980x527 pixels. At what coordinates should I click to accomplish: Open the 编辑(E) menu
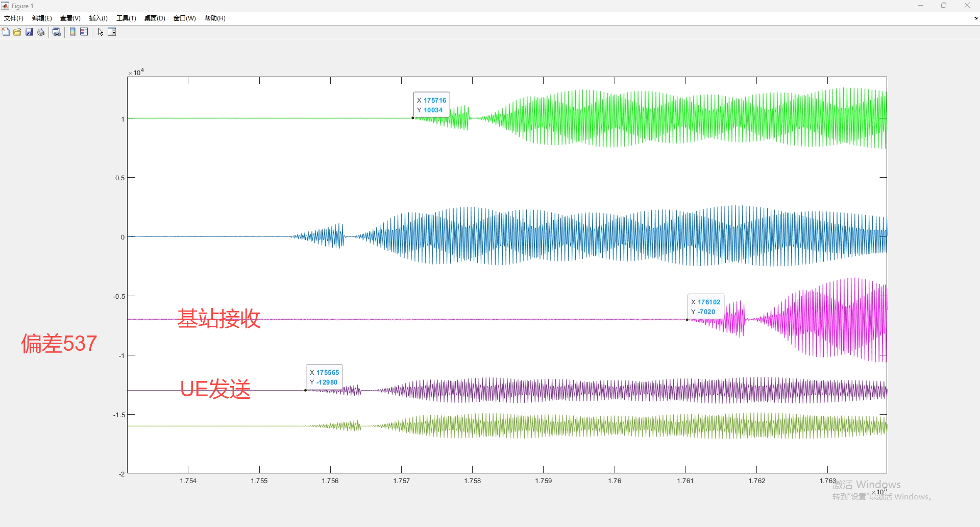tap(42, 18)
